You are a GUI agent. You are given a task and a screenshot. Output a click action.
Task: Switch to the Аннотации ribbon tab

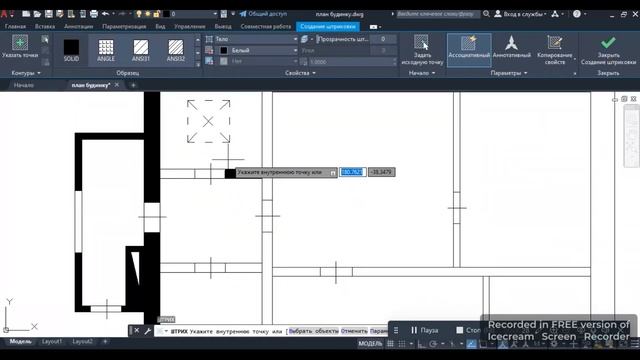pos(78,27)
